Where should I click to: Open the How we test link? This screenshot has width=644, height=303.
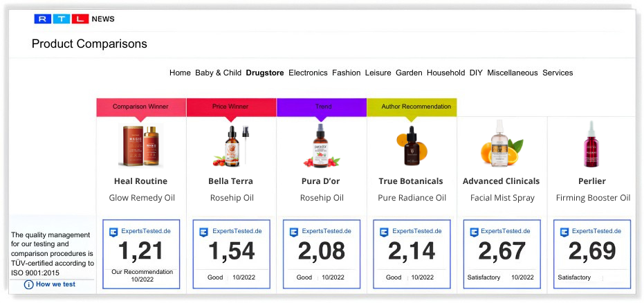(55, 284)
